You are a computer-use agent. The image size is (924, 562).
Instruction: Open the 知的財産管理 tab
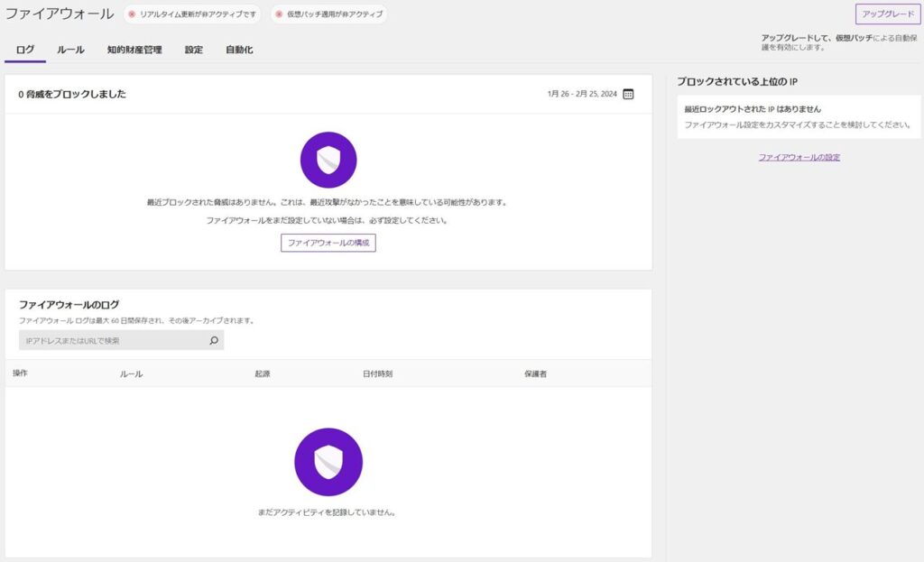(134, 50)
